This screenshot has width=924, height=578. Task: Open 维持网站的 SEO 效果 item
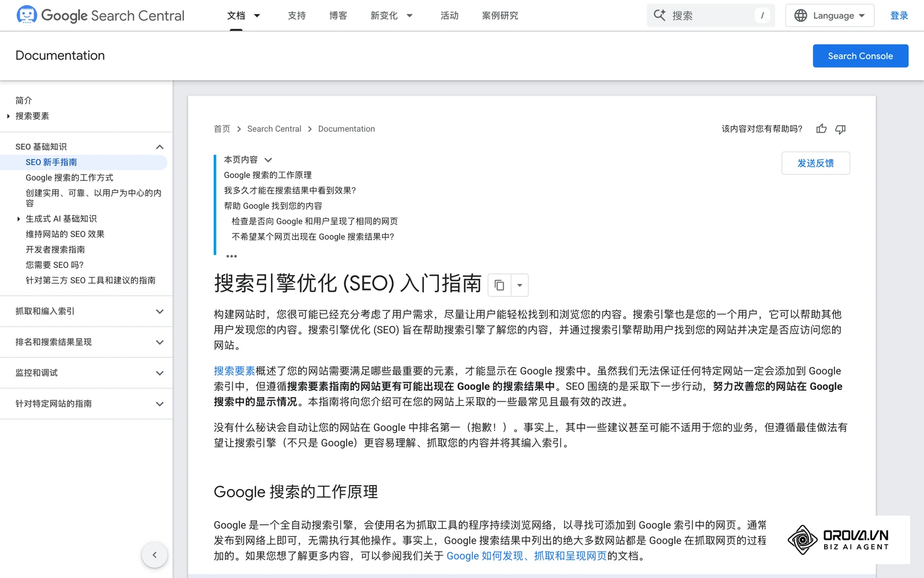tap(65, 234)
